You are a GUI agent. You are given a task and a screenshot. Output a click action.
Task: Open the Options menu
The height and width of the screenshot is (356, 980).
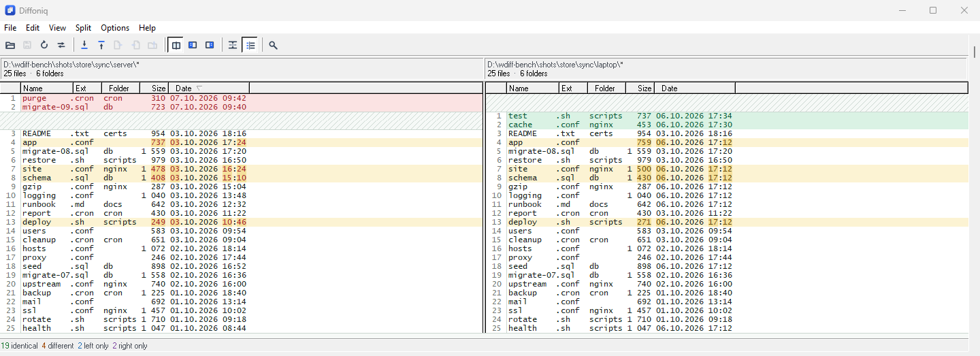pyautogui.click(x=115, y=28)
